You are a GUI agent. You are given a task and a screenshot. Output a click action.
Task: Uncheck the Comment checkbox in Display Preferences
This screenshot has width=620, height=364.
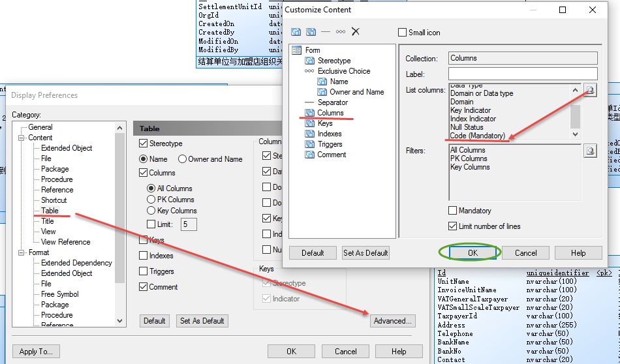[143, 287]
